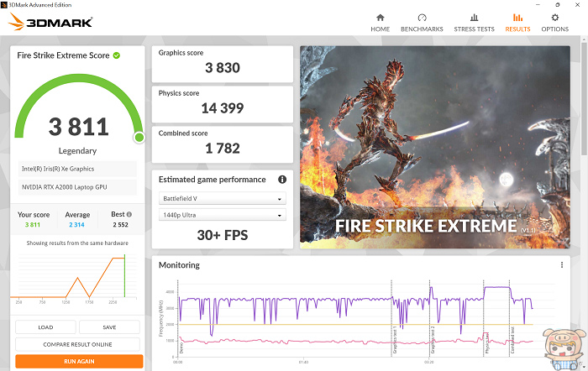Restore the 3DMark window size
The height and width of the screenshot is (371, 588).
coord(558,5)
